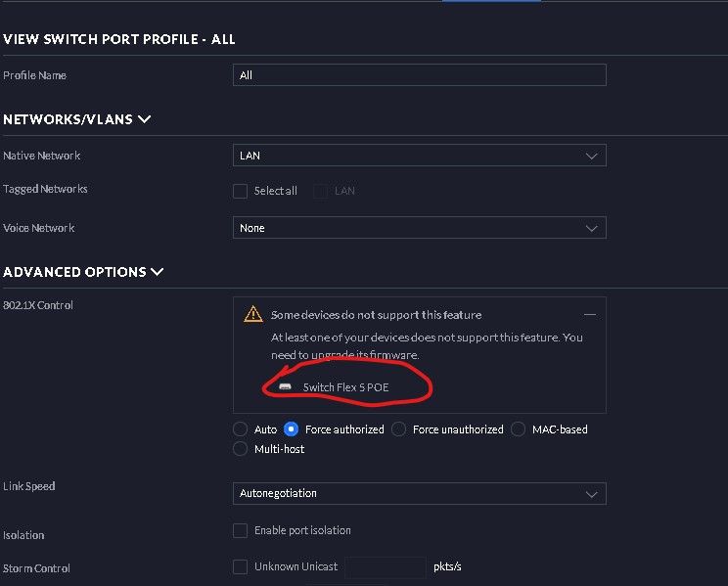Open the Native Network dropdown
The image size is (728, 586).
pyautogui.click(x=419, y=156)
